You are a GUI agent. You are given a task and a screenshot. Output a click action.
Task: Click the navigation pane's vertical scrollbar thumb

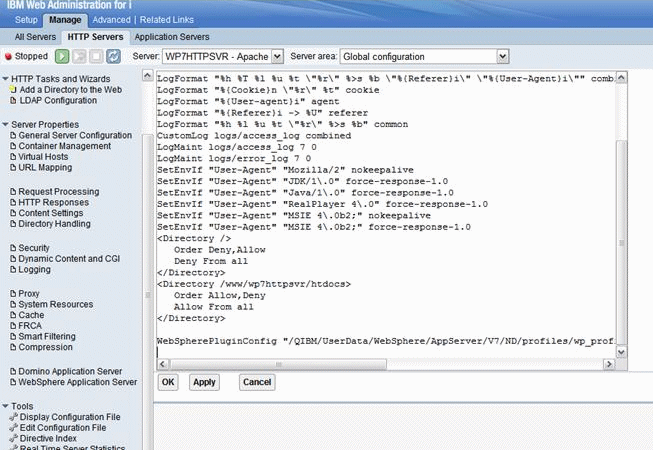(147, 294)
